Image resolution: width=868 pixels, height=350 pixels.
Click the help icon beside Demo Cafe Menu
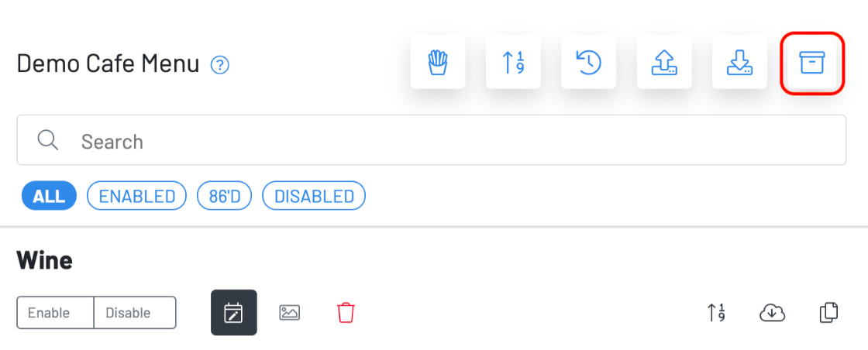coord(220,65)
